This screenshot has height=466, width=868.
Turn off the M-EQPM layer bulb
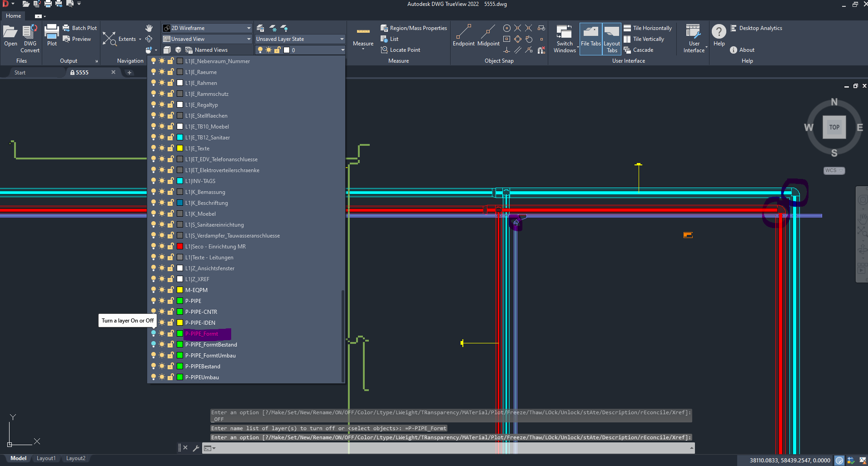154,290
